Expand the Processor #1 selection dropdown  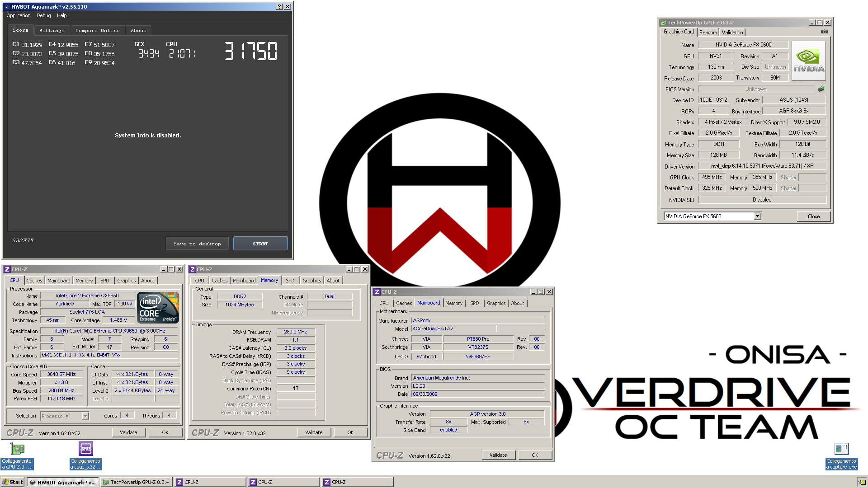(85, 416)
